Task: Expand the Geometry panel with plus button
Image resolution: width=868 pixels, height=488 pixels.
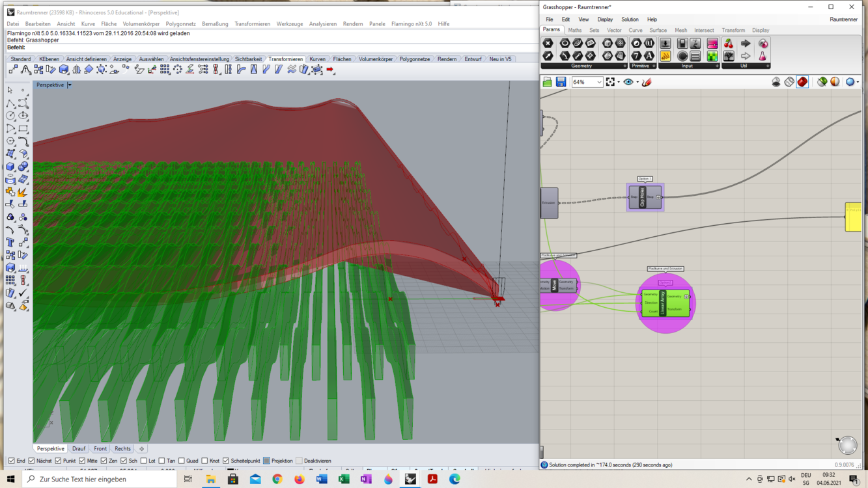Action: 624,66
